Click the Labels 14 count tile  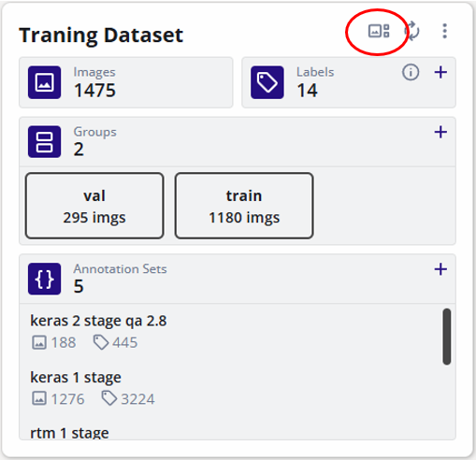point(349,82)
